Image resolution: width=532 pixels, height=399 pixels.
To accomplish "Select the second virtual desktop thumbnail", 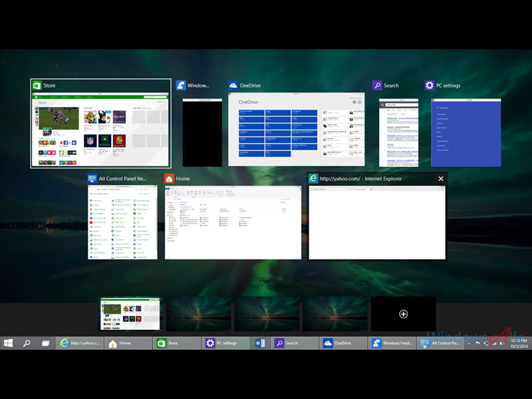I will click(199, 314).
